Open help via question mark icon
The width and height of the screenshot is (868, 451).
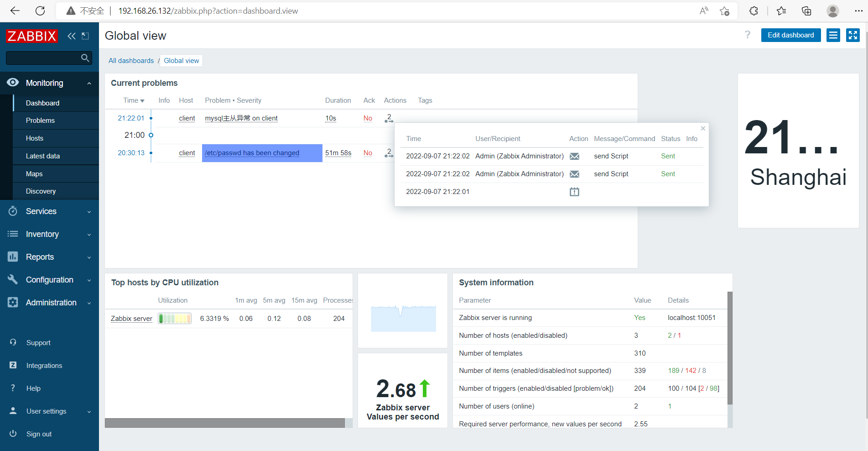click(x=747, y=35)
